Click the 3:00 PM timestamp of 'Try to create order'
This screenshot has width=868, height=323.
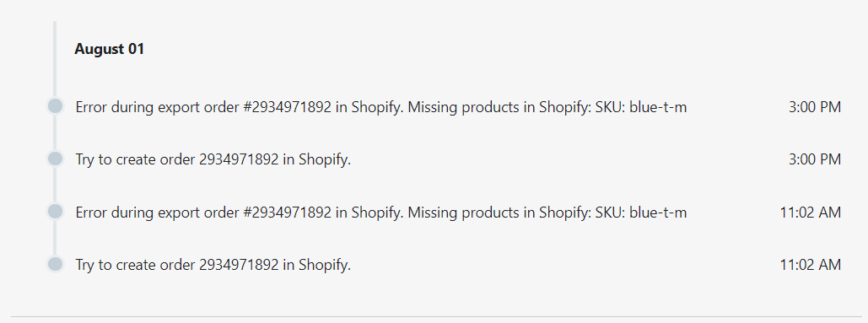tap(814, 159)
